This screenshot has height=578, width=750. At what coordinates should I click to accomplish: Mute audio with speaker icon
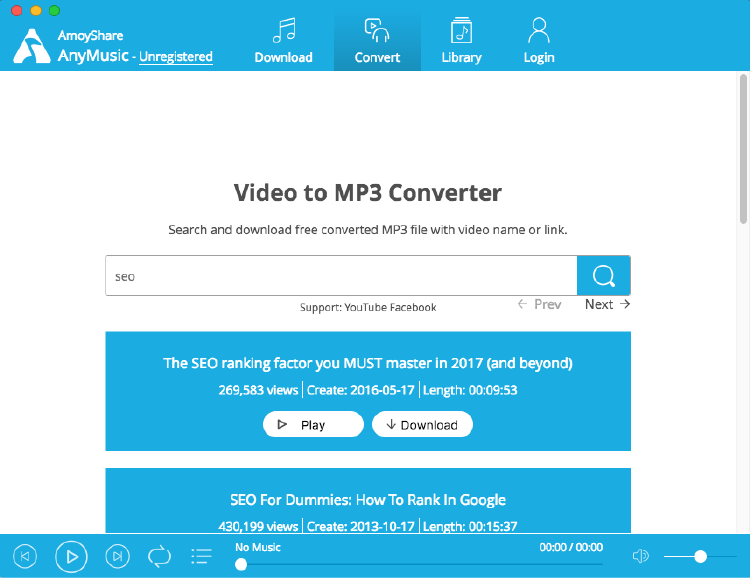tap(640, 556)
